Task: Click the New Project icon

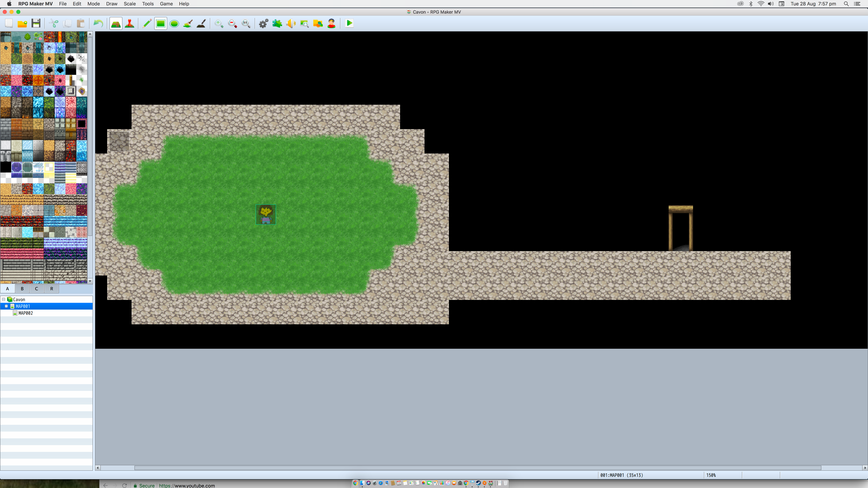Action: point(9,23)
